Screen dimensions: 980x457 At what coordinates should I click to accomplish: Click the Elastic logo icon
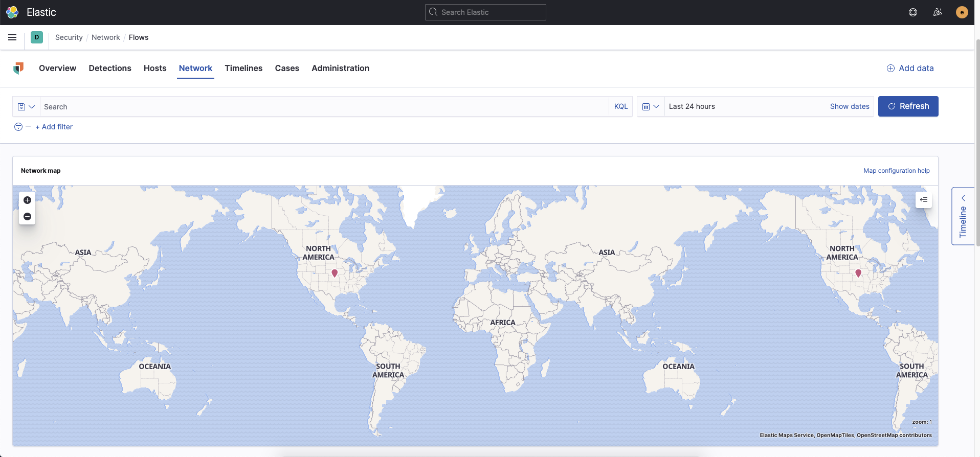[12, 12]
